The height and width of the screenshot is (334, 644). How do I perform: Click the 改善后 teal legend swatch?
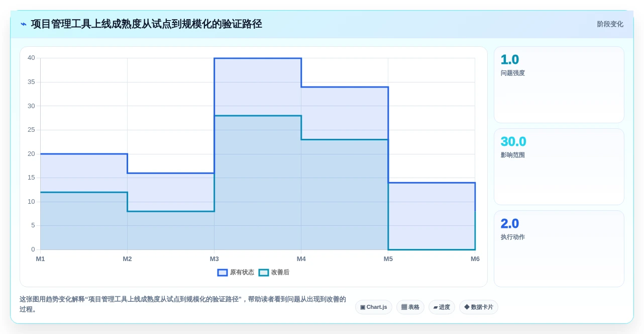coord(264,272)
